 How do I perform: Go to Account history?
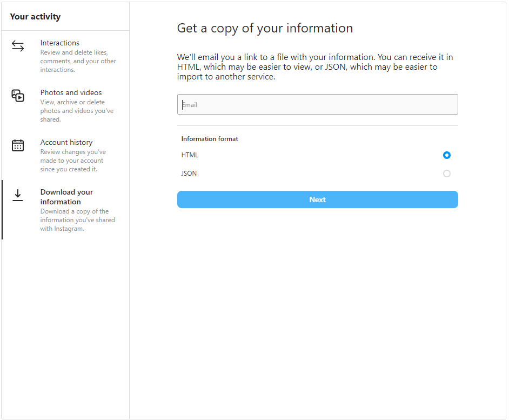66,142
